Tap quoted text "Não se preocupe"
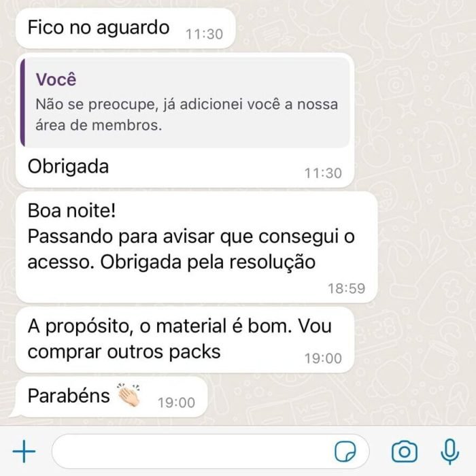Image resolution: width=476 pixels, height=476 pixels. pyautogui.click(x=97, y=105)
